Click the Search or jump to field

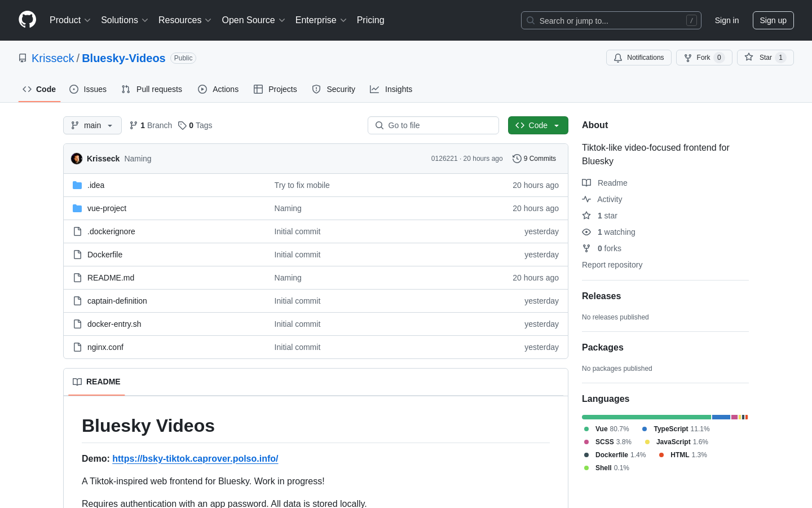611,20
